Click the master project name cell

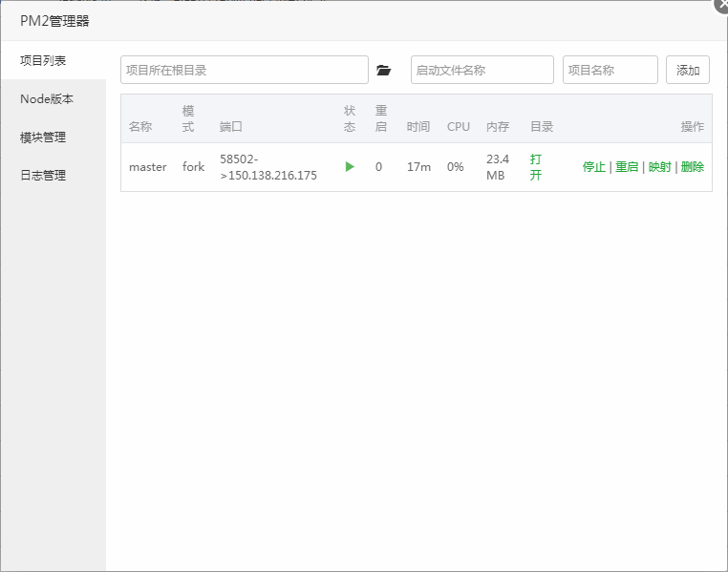(148, 167)
